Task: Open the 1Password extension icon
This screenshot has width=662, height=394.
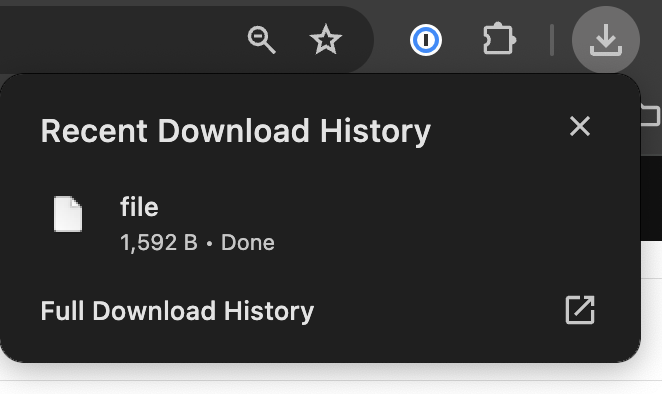Action: tap(426, 40)
